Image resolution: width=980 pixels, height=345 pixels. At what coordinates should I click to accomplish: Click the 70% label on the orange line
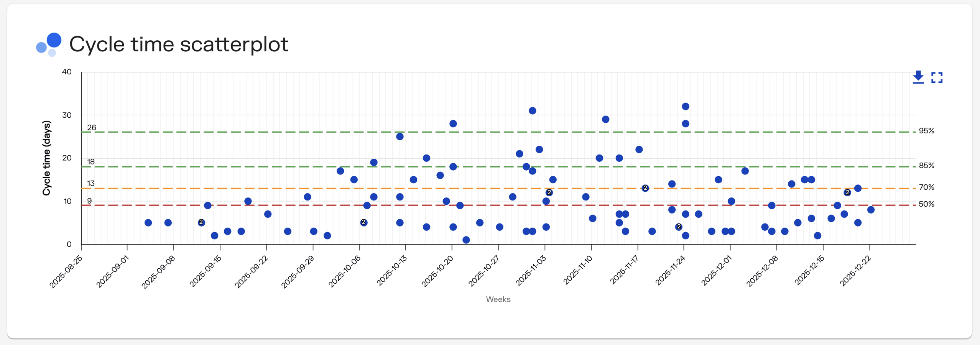(x=926, y=187)
